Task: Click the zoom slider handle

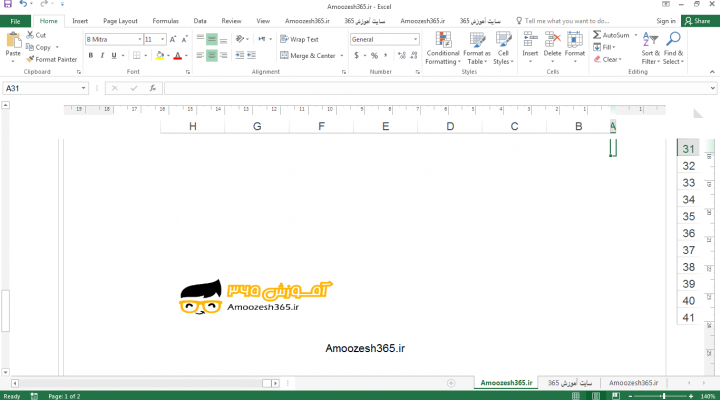Action: click(x=664, y=396)
